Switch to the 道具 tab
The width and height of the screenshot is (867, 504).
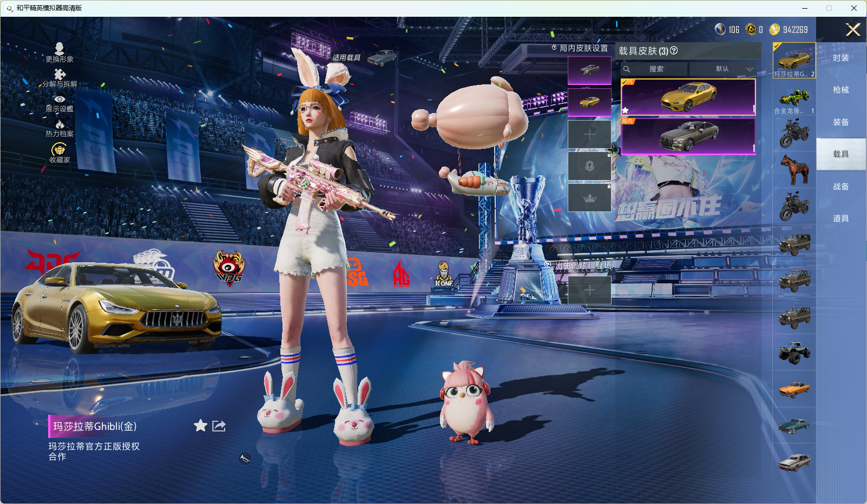tap(841, 218)
